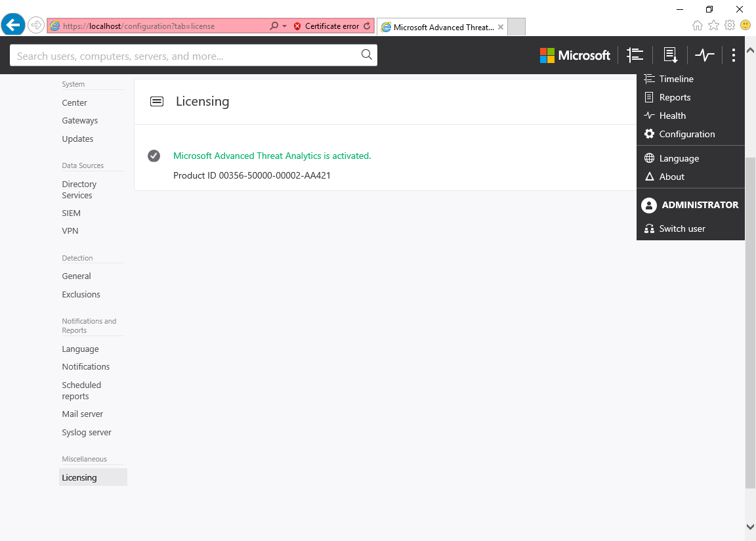
Task: Select Licensing in the sidebar
Action: coord(93,477)
